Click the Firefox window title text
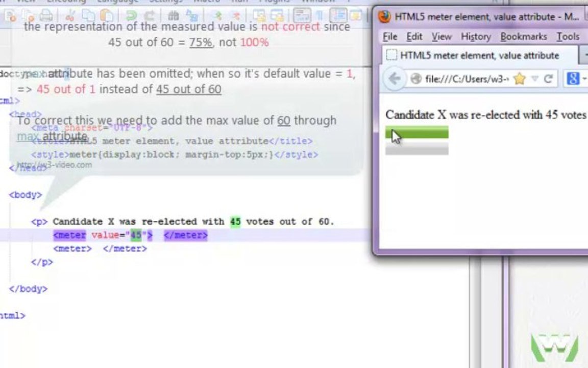The image size is (588, 368). tap(487, 16)
